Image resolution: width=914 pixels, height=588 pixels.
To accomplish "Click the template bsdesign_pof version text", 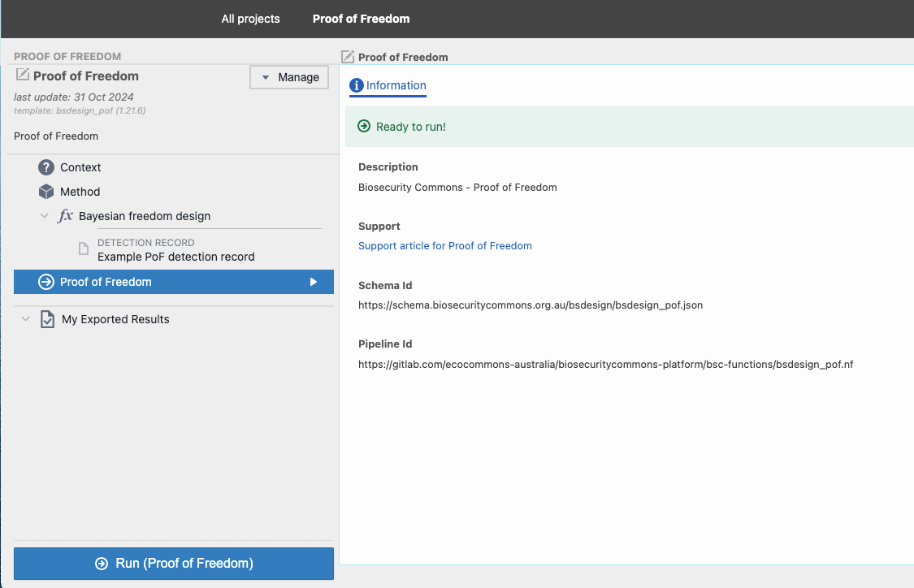I will [80, 110].
